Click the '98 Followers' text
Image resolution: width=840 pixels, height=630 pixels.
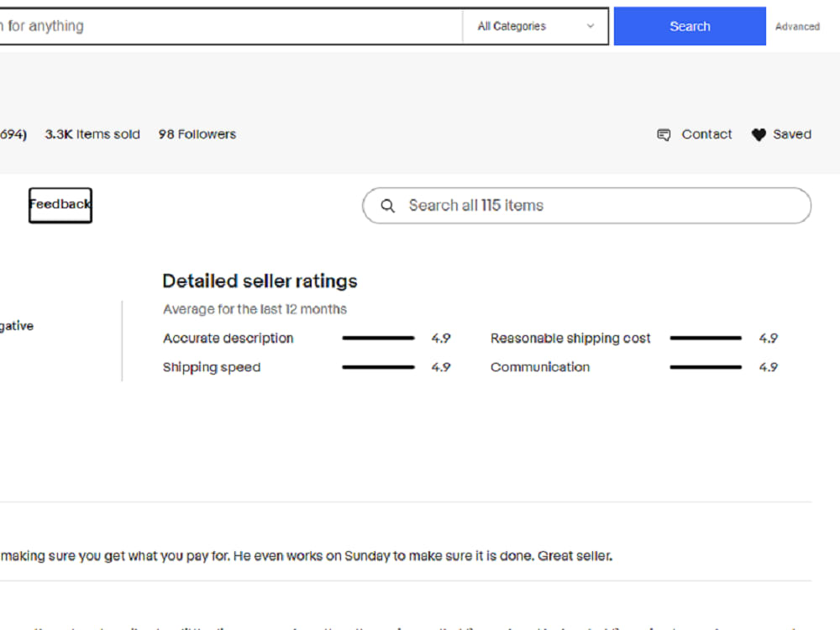[x=197, y=134]
